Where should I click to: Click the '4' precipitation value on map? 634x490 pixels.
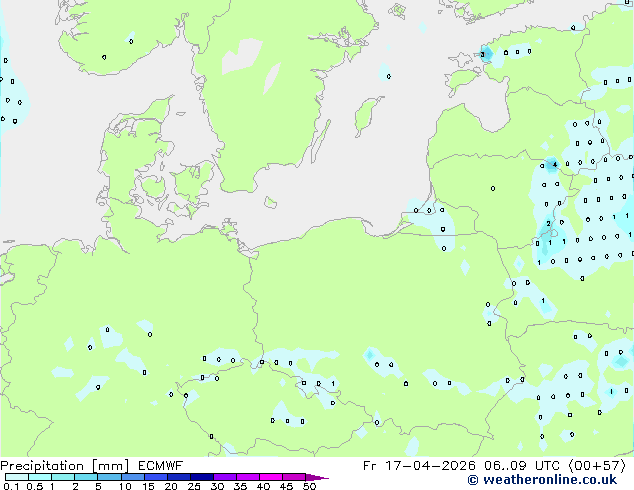pyautogui.click(x=555, y=165)
